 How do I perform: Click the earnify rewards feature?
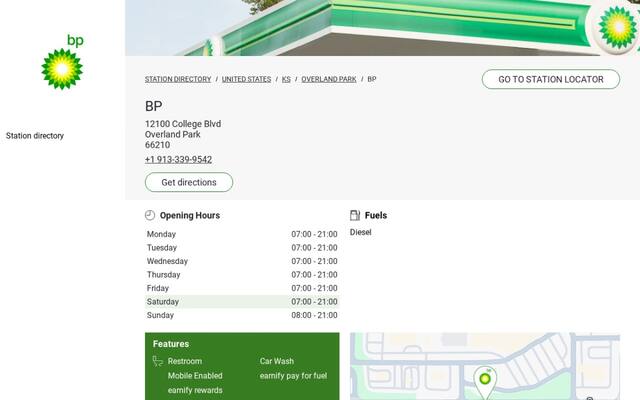(x=195, y=390)
